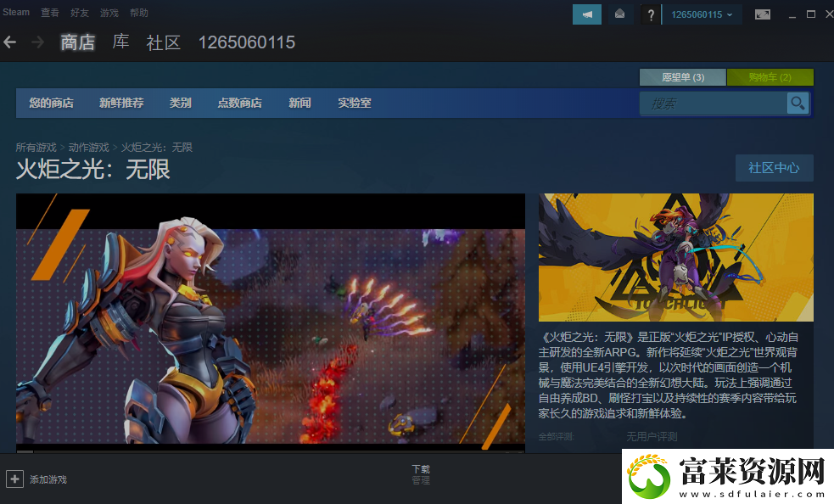Click the search magnifier button
Viewport: 834px width, 504px height.
(798, 104)
